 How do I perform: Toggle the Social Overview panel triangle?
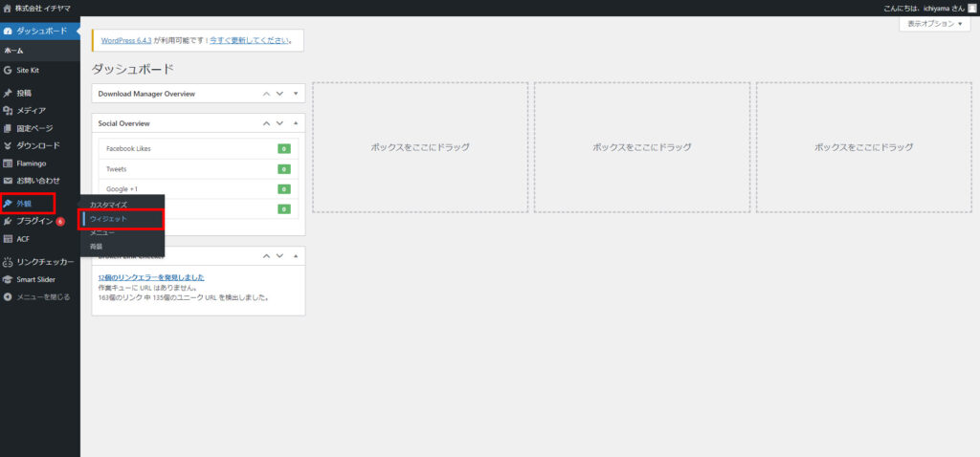point(297,123)
